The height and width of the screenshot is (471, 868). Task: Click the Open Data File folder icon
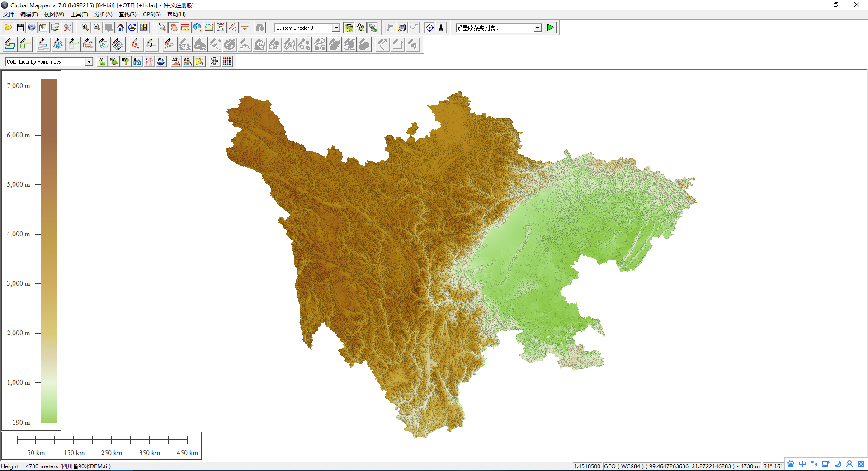pyautogui.click(x=8, y=28)
